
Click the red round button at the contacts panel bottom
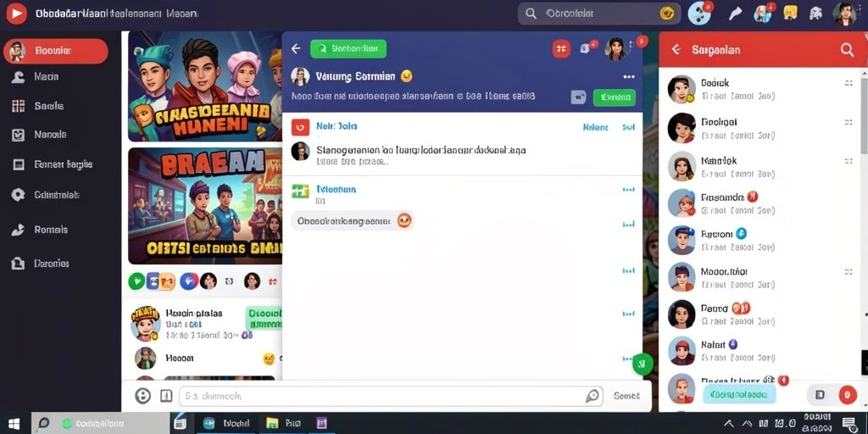click(848, 395)
